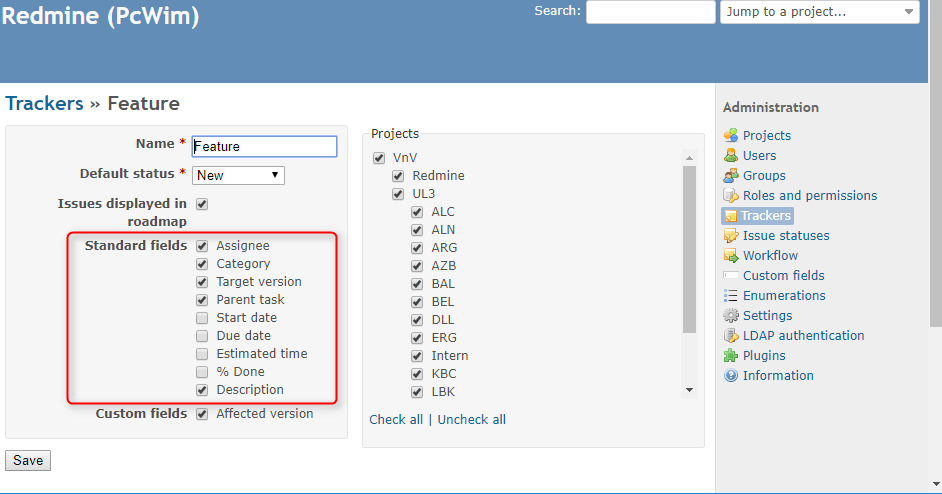Click the Save button

point(28,460)
